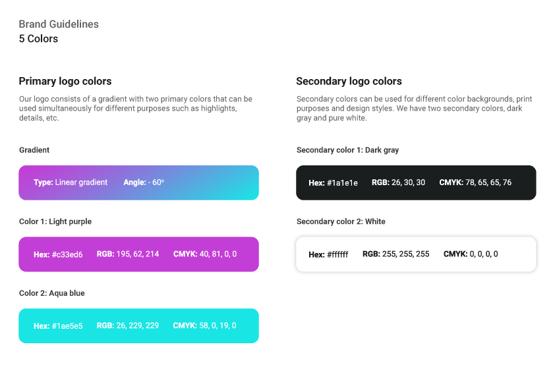Screen dimensions: 555x392
Task: Select the "Gradient" section label
Action: pyautogui.click(x=34, y=150)
